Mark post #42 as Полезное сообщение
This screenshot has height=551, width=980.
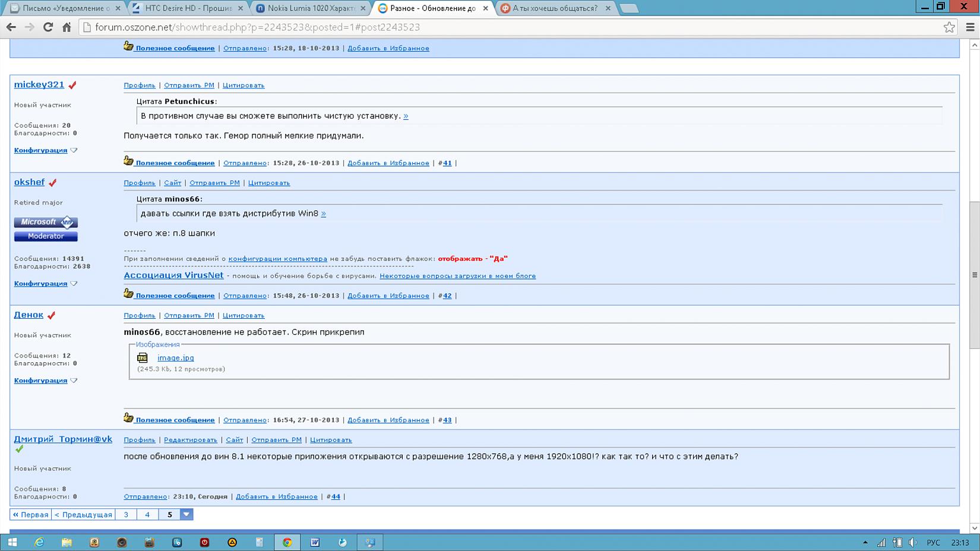pos(175,296)
